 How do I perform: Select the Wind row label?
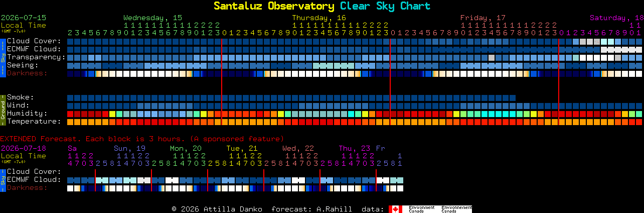point(18,105)
